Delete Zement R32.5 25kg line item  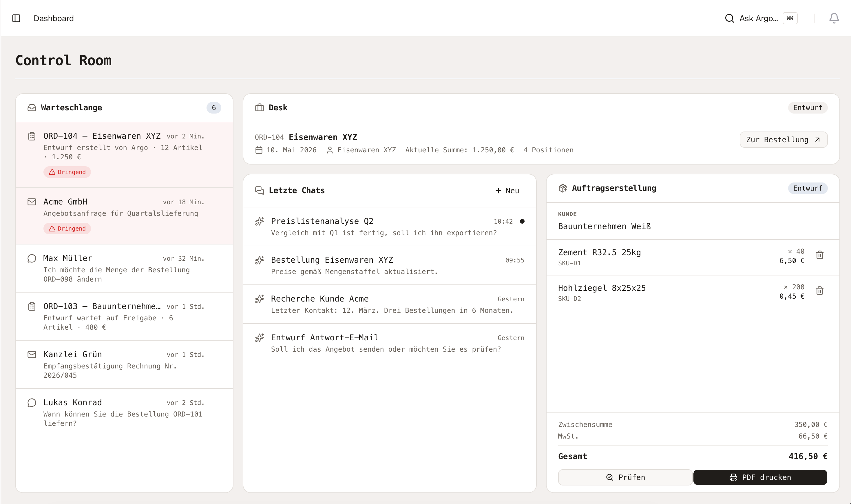coord(819,255)
